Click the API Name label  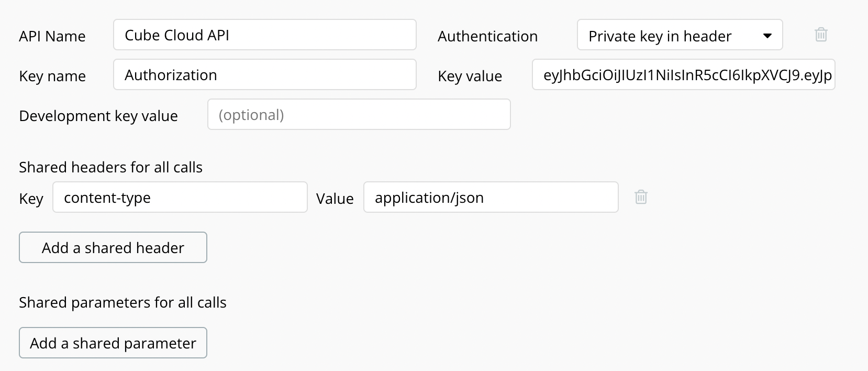[x=52, y=36]
